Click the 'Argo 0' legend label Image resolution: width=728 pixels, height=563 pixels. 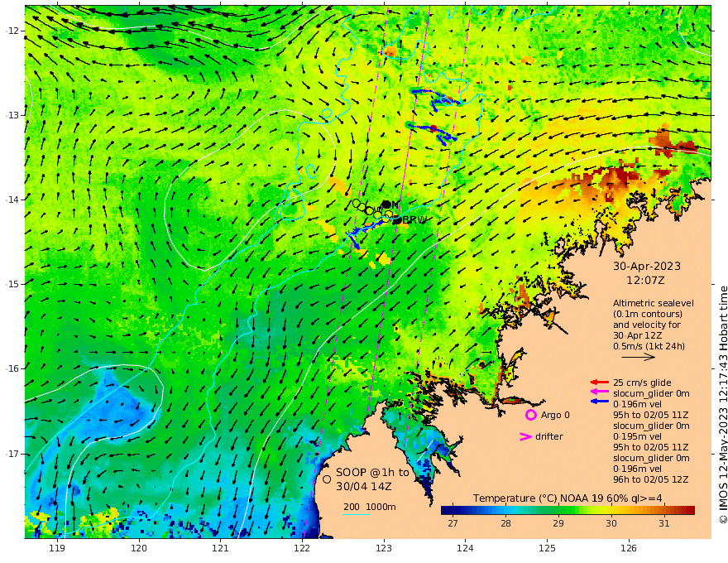coord(555,415)
